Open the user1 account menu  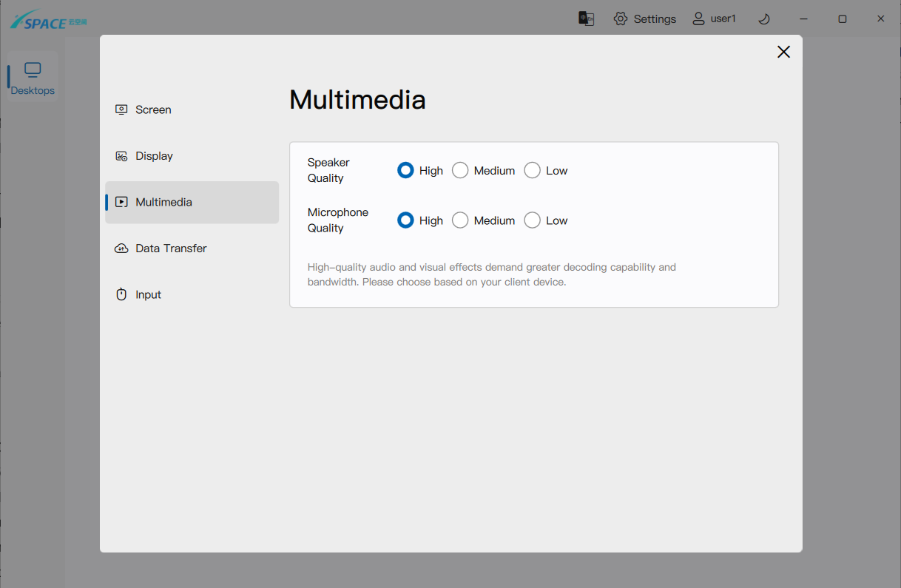coord(714,18)
